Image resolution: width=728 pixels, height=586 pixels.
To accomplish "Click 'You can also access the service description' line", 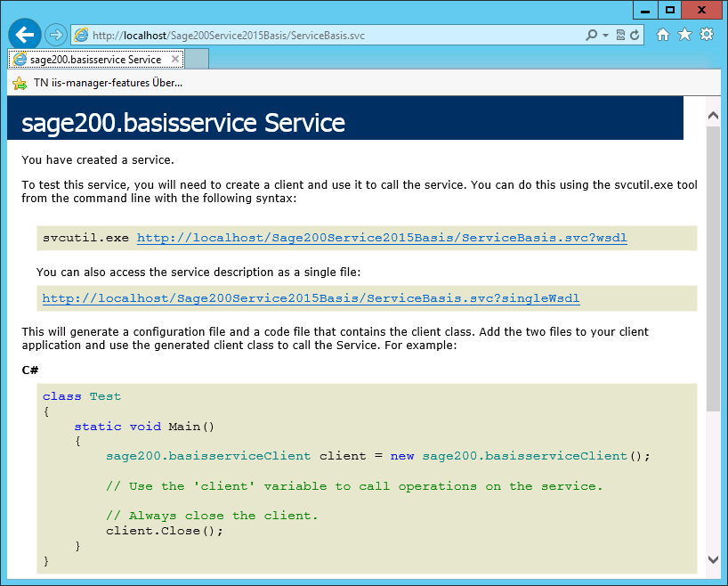I will [x=198, y=272].
